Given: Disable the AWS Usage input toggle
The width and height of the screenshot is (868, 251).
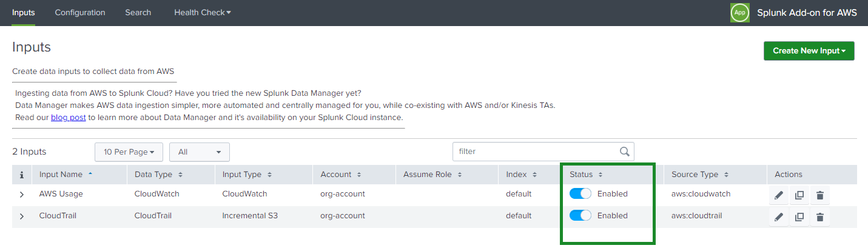Looking at the screenshot, I should point(580,194).
